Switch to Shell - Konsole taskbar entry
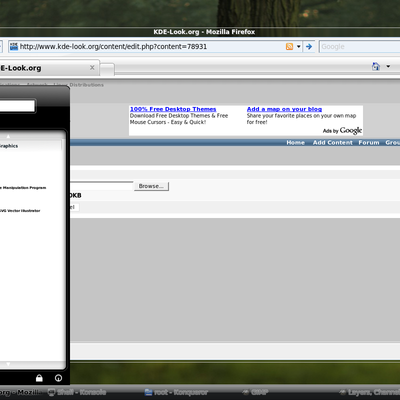Image resolution: width=400 pixels, height=400 pixels. coord(77,392)
